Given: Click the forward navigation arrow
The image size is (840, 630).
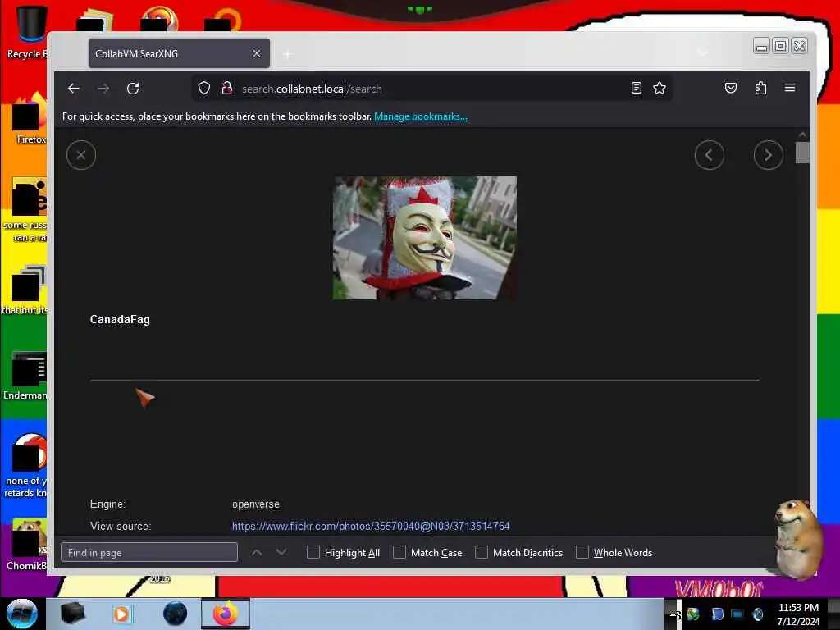Looking at the screenshot, I should coord(103,89).
